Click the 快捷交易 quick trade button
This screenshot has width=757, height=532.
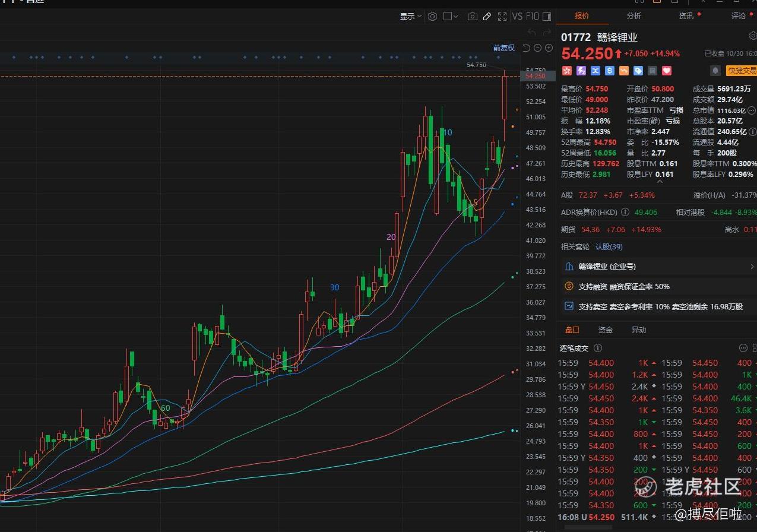tap(742, 71)
